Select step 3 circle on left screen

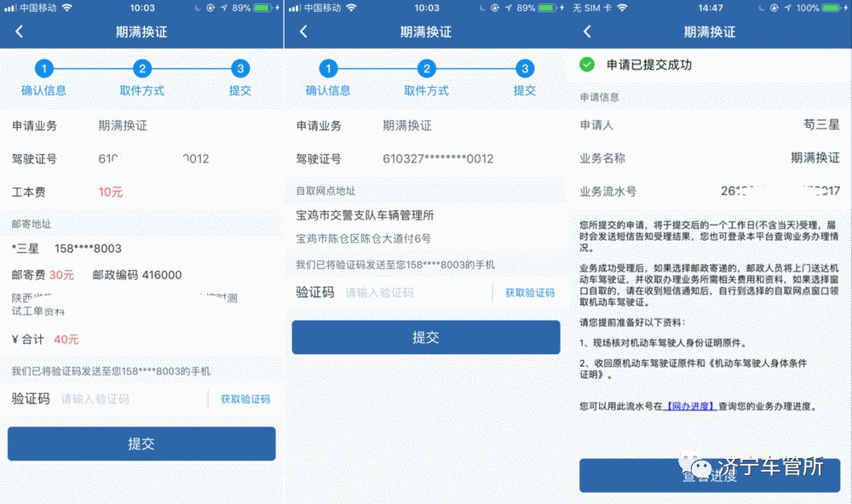[240, 68]
